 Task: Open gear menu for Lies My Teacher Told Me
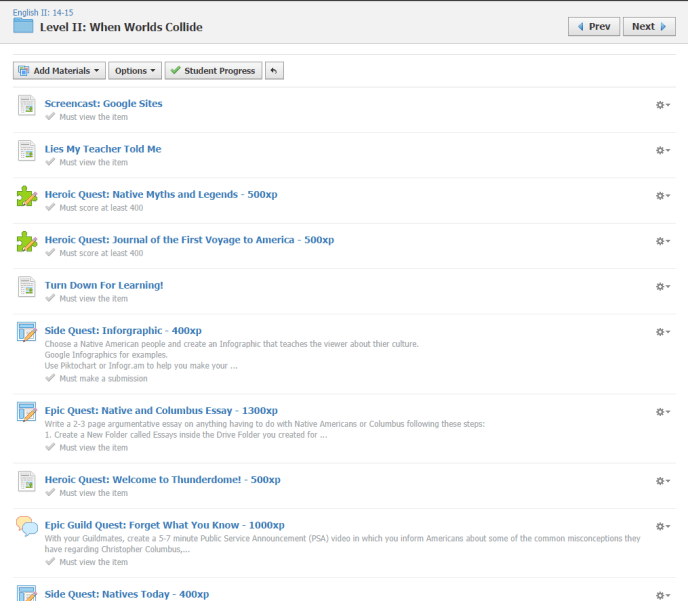click(x=663, y=150)
